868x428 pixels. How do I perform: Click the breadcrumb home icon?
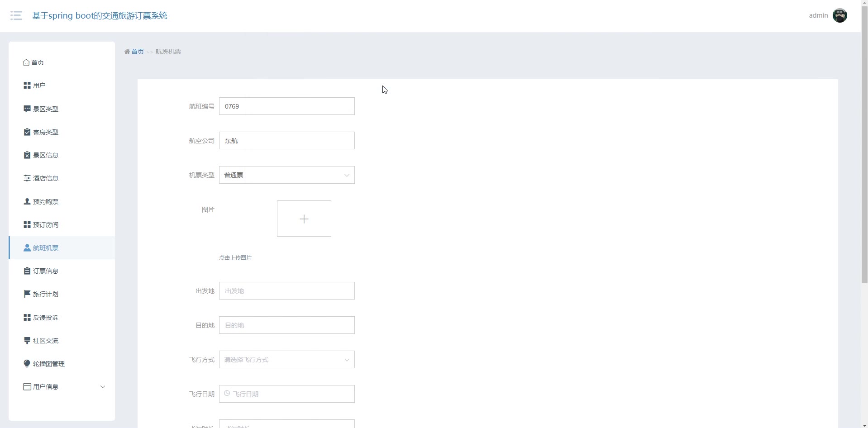127,52
